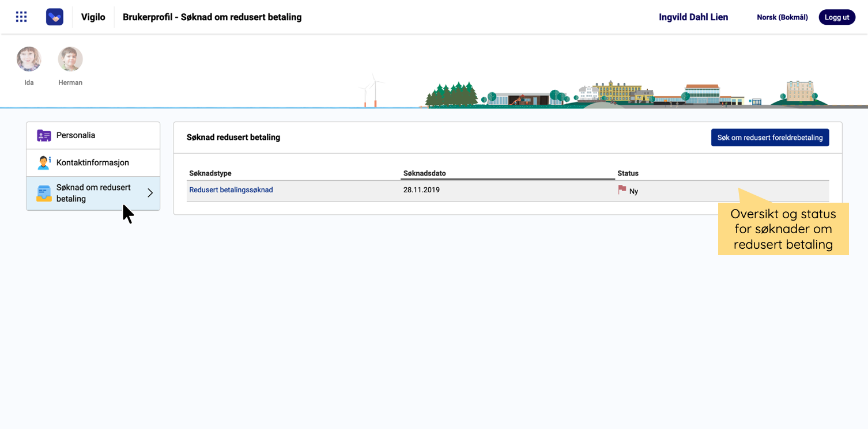
Task: Click the Status column header
Action: [x=628, y=173]
